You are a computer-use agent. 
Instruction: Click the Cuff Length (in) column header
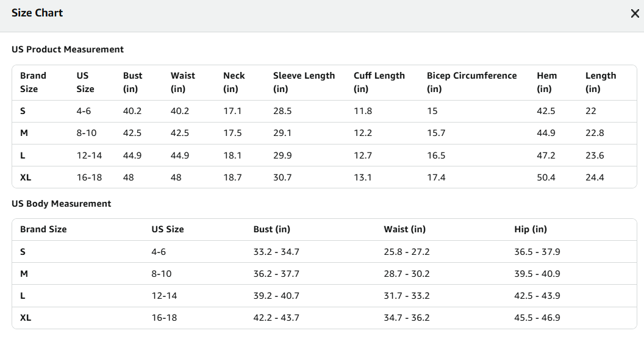click(x=379, y=82)
